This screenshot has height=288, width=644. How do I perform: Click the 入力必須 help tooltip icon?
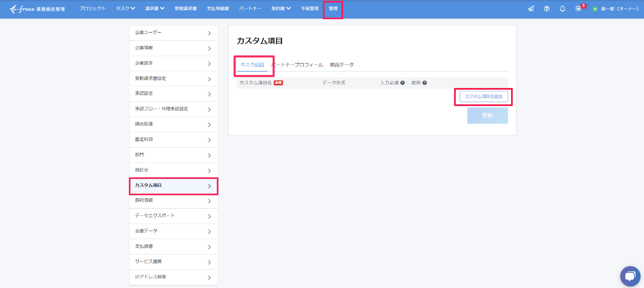click(x=403, y=83)
